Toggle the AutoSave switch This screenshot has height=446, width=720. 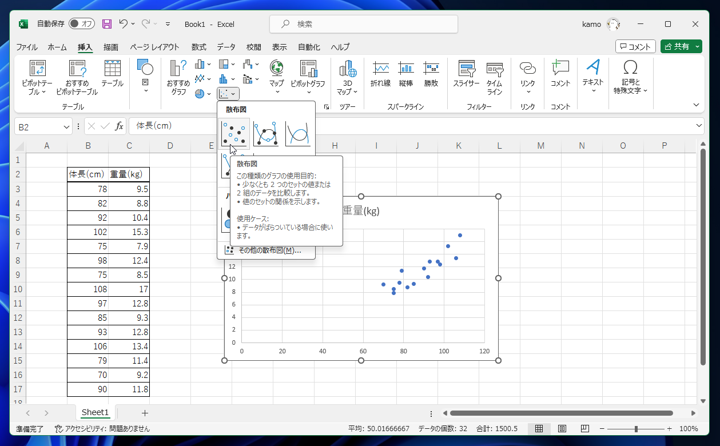(81, 23)
